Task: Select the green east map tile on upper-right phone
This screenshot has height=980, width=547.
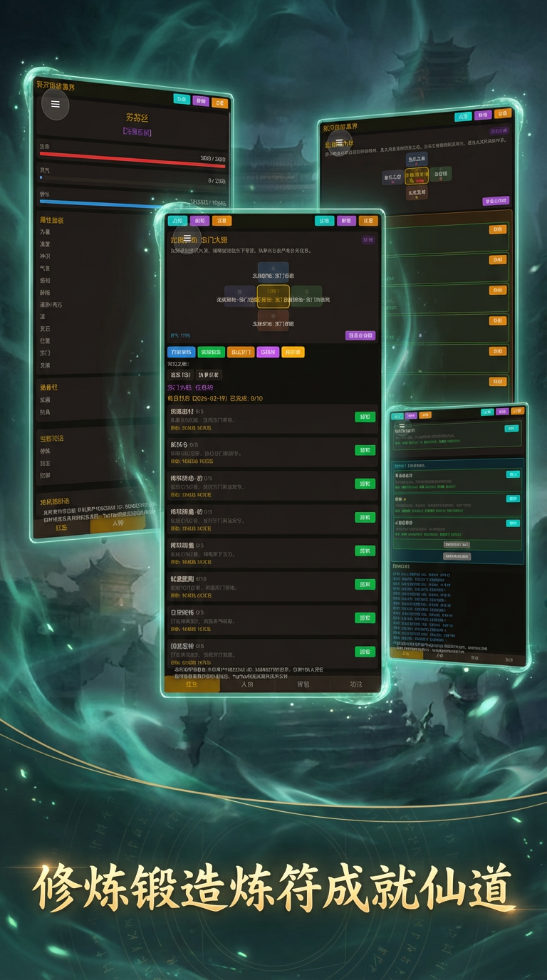Action: click(441, 174)
